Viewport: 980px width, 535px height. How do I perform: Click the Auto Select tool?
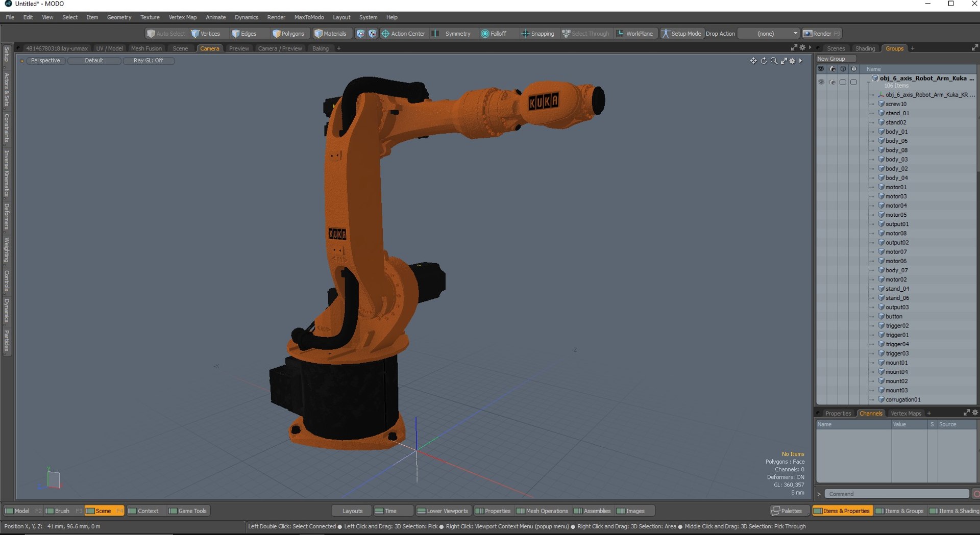(x=166, y=34)
